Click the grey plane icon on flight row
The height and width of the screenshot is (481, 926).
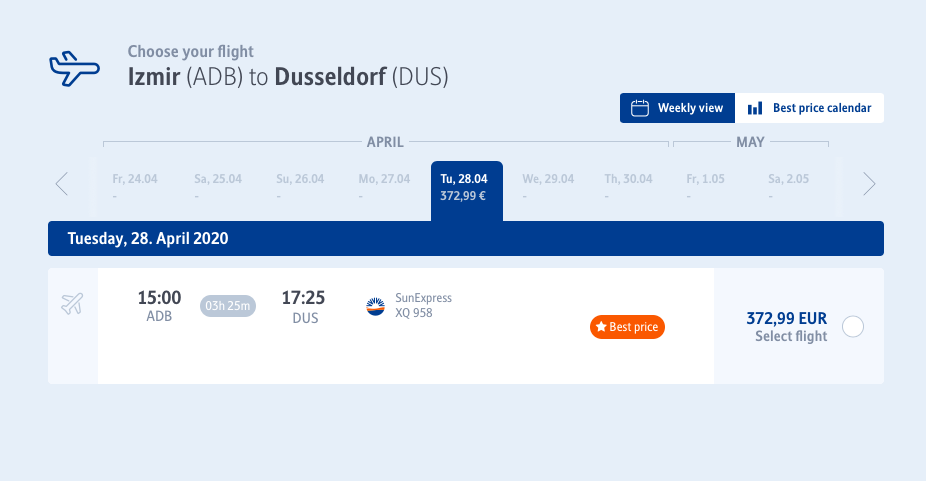[x=72, y=304]
